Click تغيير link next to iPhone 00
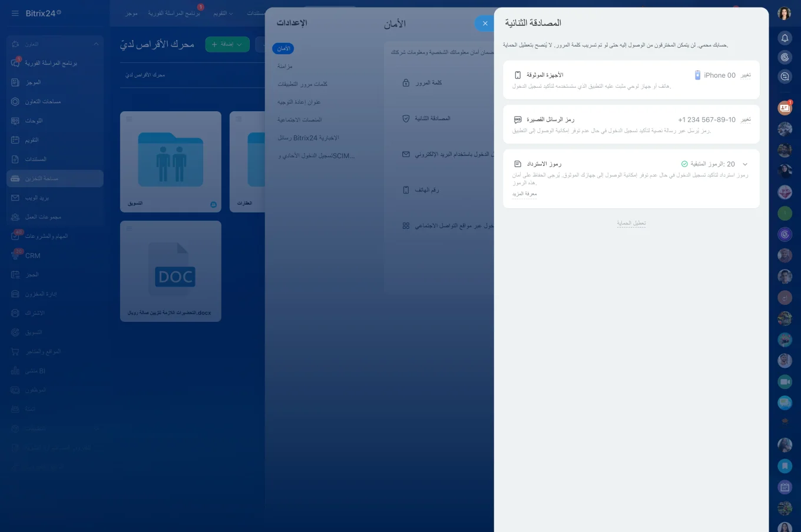 coord(746,75)
